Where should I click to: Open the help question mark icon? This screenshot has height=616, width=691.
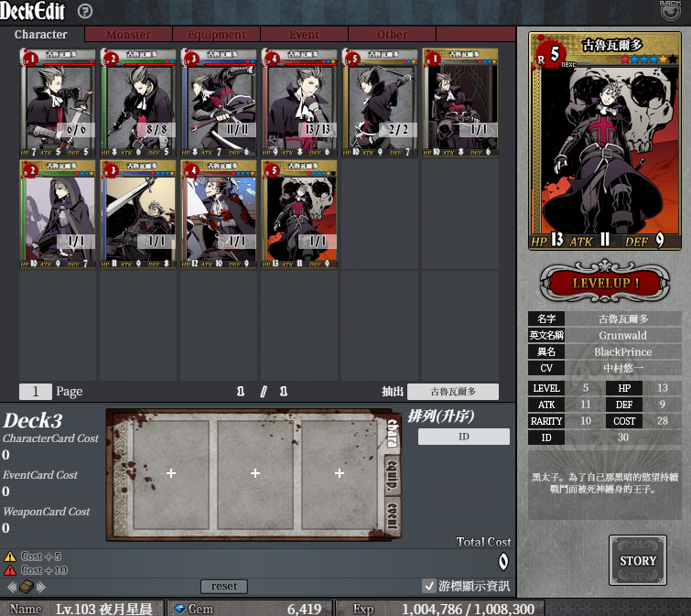point(85,11)
